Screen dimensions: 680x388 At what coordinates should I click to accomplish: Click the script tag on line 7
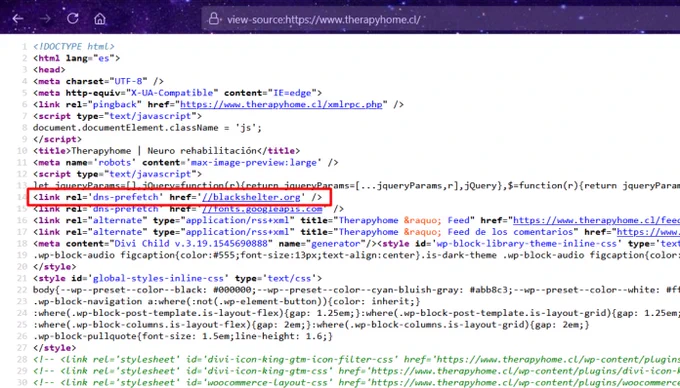[x=117, y=116]
